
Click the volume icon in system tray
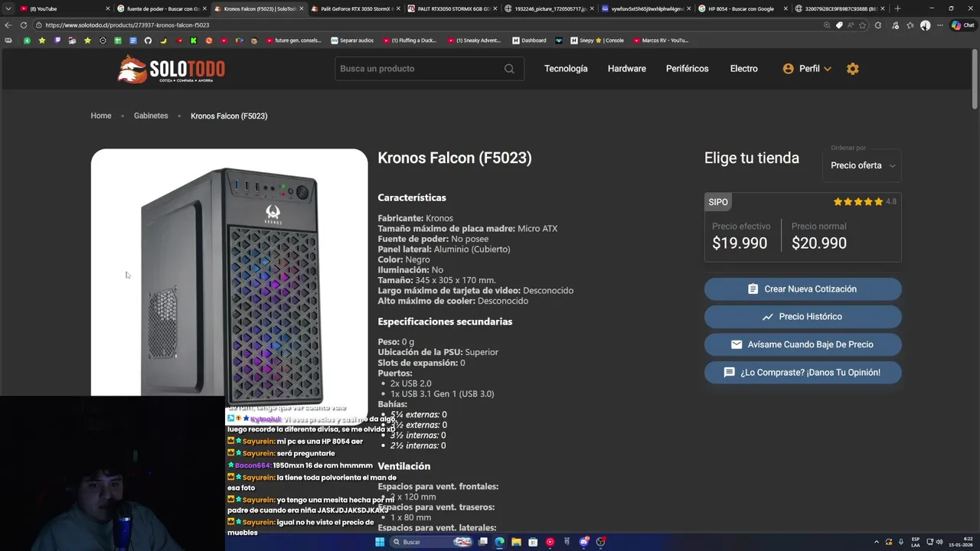(939, 542)
